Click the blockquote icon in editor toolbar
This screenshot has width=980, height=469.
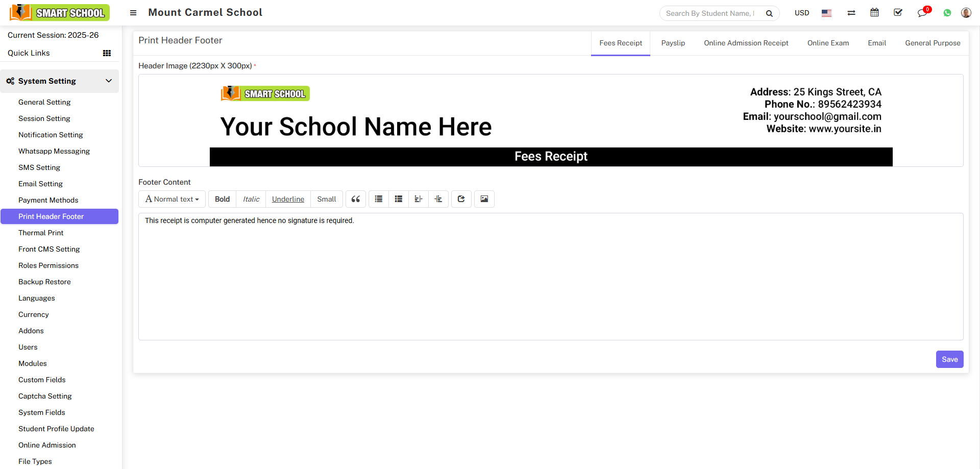tap(356, 199)
